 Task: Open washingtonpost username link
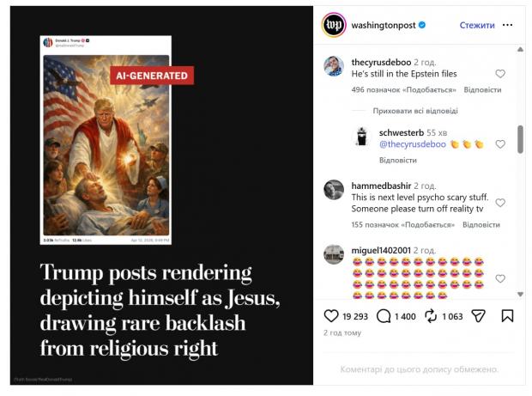pos(383,26)
